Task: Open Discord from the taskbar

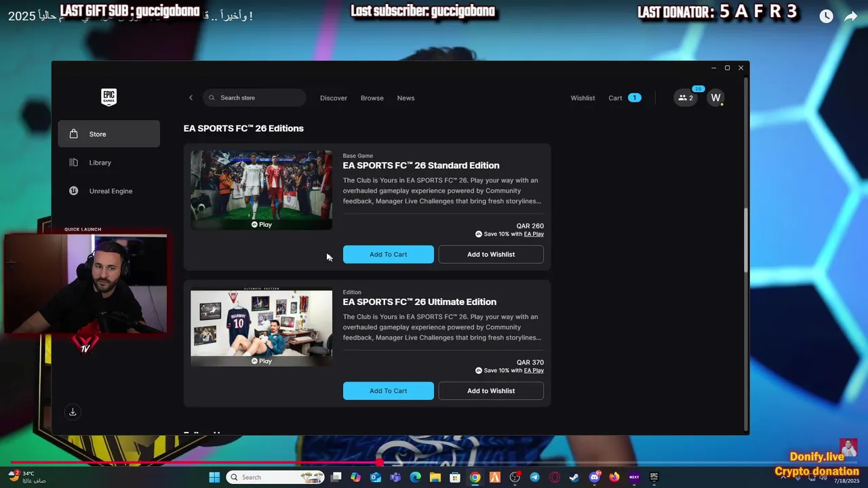Action: coord(595,477)
